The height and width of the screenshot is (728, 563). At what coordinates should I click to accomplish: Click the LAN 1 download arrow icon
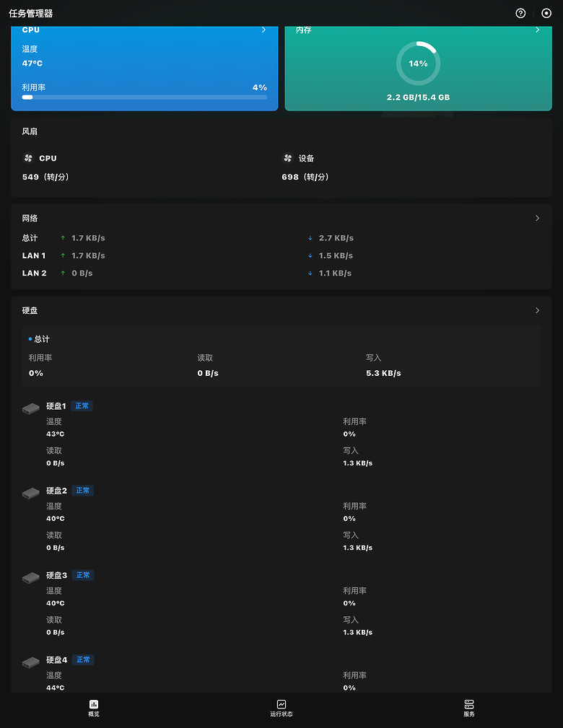pyautogui.click(x=310, y=255)
